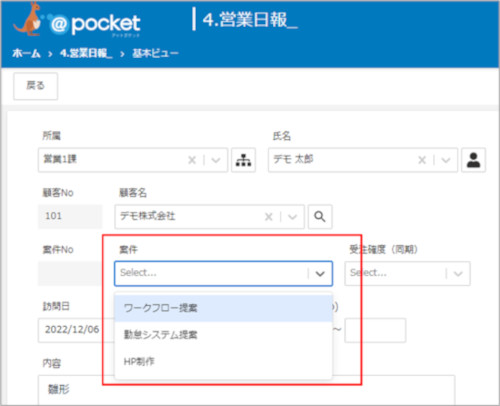
Task: Select 勤怠システム提案 from the list
Action: tap(223, 335)
